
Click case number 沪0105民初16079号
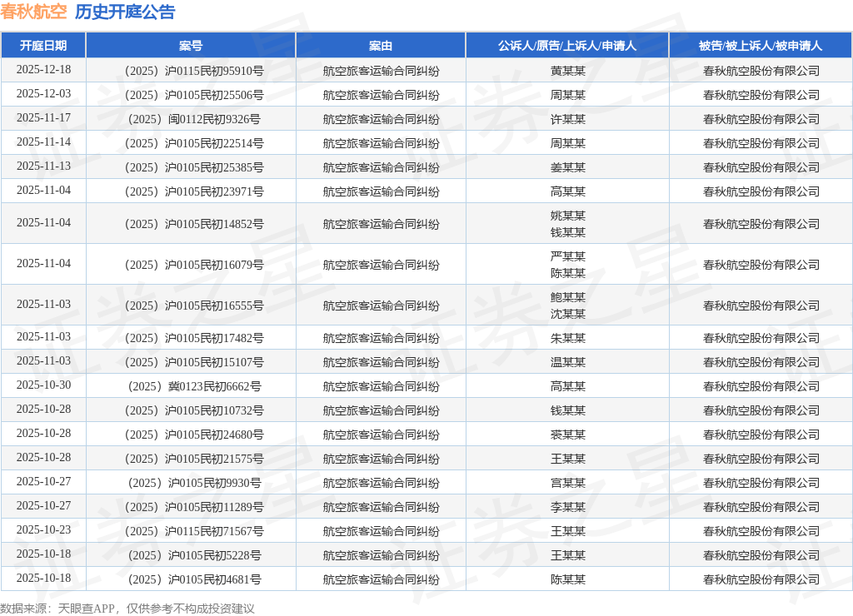pos(194,265)
